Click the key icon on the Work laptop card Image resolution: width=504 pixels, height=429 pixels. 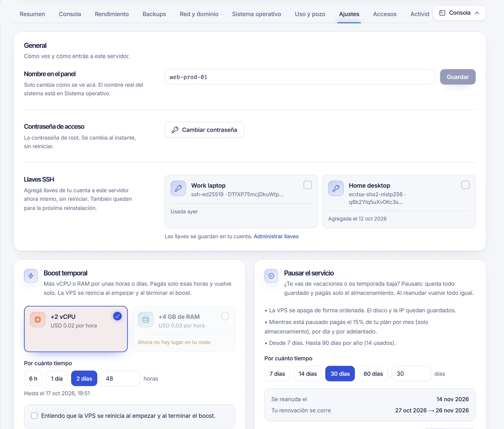(x=178, y=188)
